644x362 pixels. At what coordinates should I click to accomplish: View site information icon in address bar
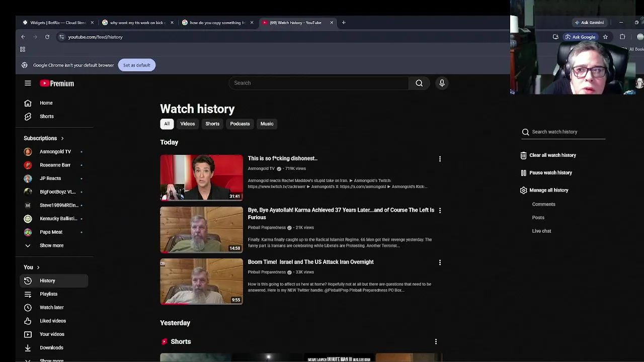click(61, 37)
